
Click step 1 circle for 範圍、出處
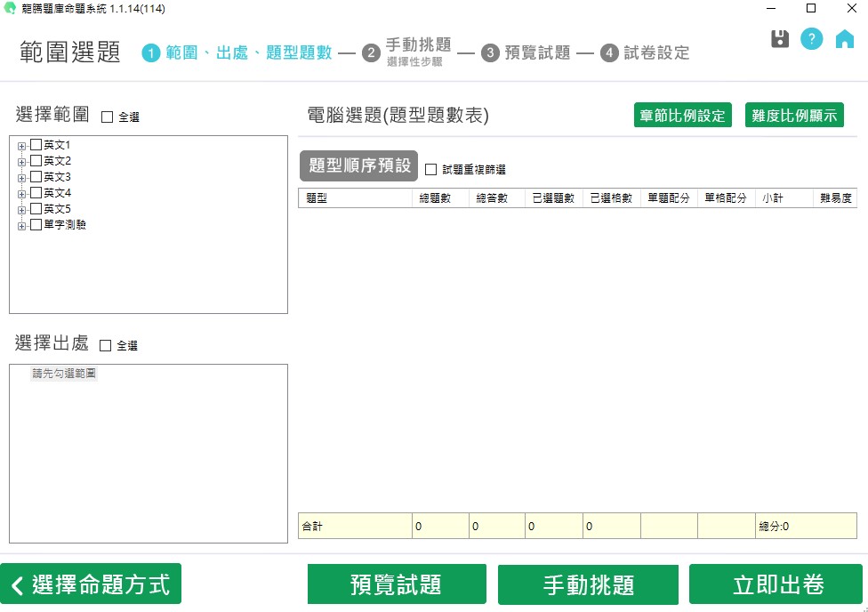[151, 53]
